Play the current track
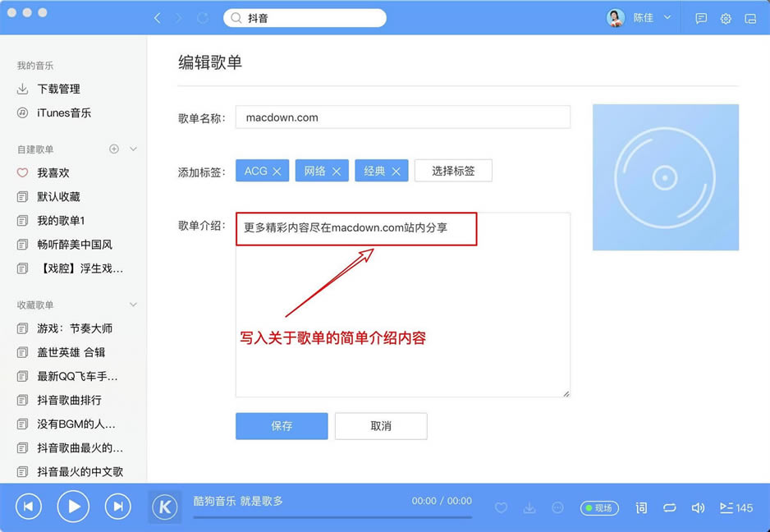This screenshot has height=532, width=770. [x=73, y=507]
